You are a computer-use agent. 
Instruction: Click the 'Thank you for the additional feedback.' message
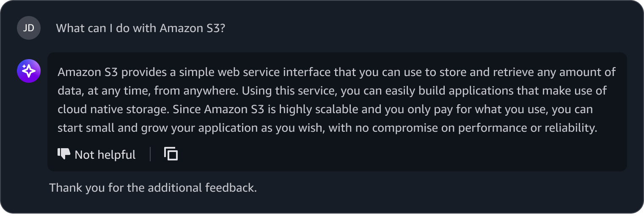(153, 187)
